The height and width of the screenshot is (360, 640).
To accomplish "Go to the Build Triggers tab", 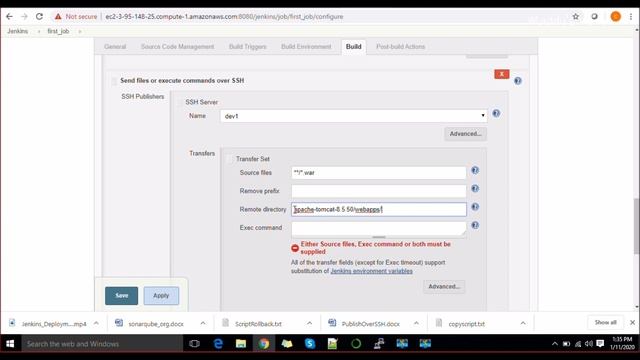I will [x=248, y=47].
